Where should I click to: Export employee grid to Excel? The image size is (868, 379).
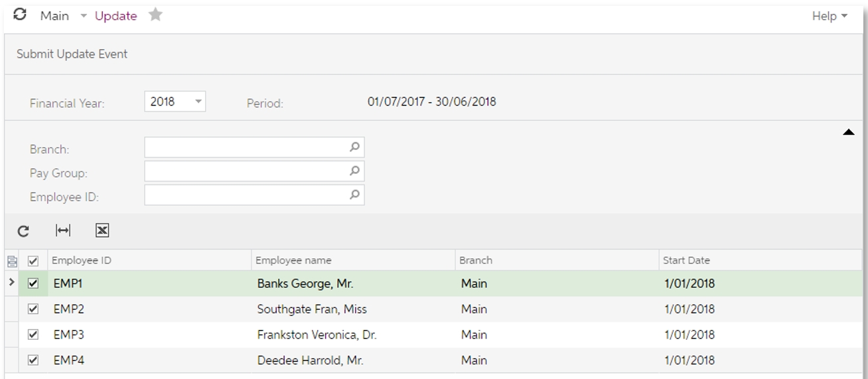pyautogui.click(x=102, y=230)
